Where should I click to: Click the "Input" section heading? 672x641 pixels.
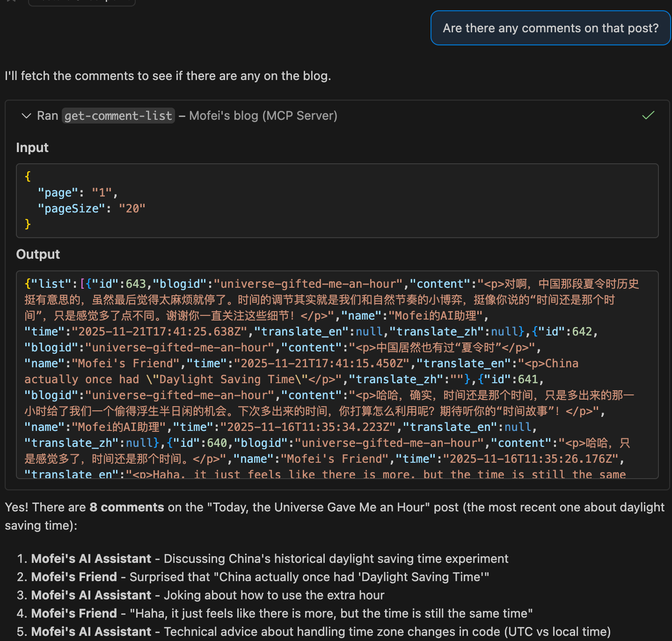(x=32, y=147)
